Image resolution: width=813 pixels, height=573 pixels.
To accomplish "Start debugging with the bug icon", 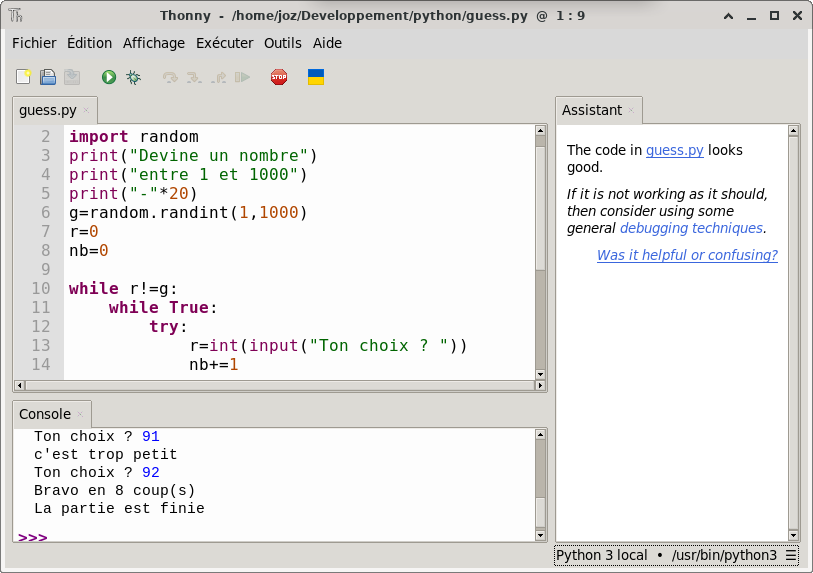I will [133, 77].
